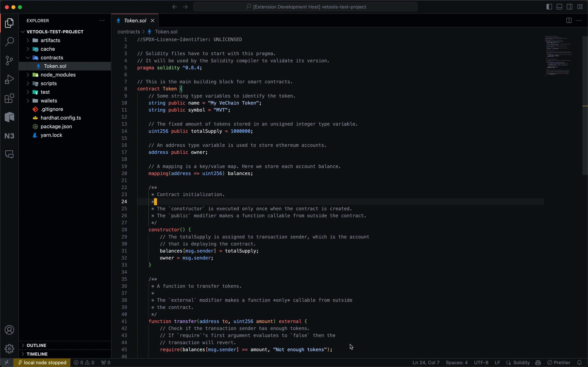588x367 pixels.
Task: Open the chat panel icon in activity bar
Action: point(9,154)
